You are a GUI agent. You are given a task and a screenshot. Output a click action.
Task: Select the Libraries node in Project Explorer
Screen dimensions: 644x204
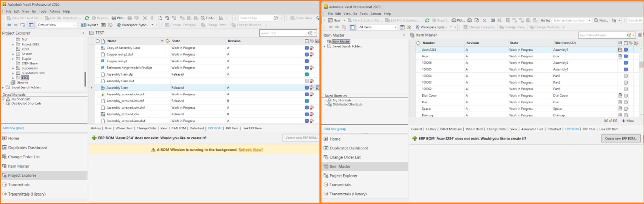22,83
